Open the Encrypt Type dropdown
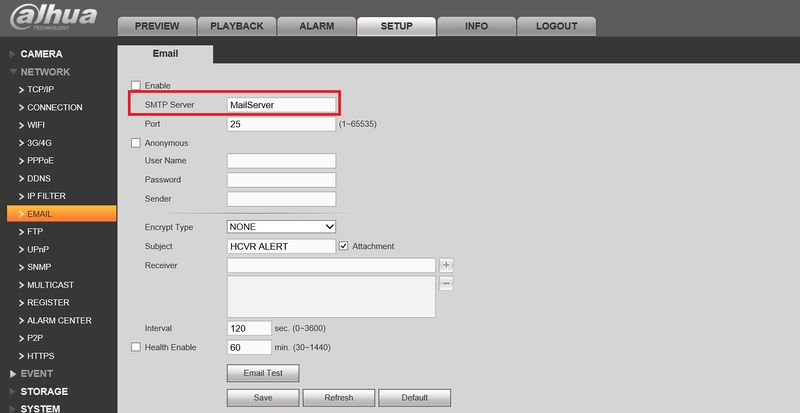Image resolution: width=800 pixels, height=413 pixels. pos(281,227)
